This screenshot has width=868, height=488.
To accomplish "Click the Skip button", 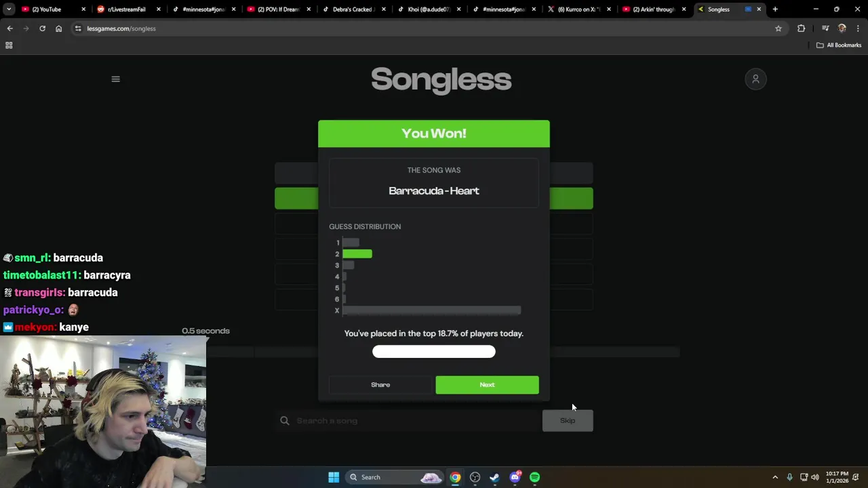I will (568, 421).
